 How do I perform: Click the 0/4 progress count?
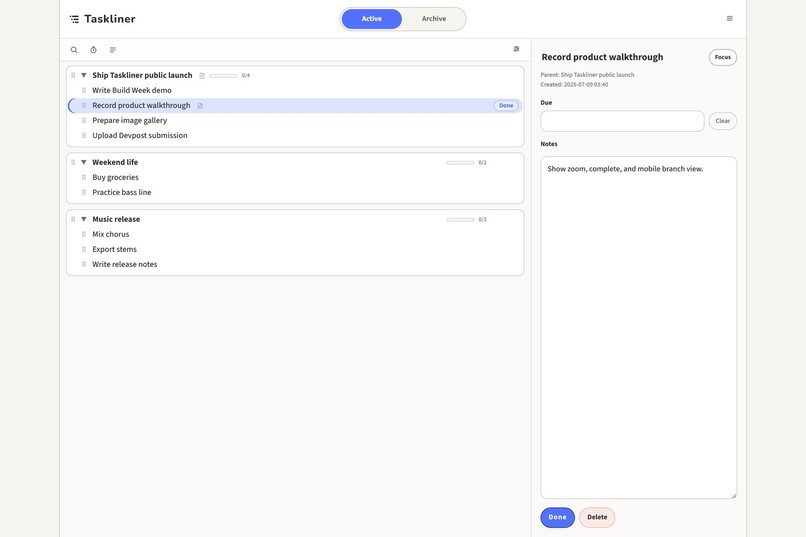(246, 76)
